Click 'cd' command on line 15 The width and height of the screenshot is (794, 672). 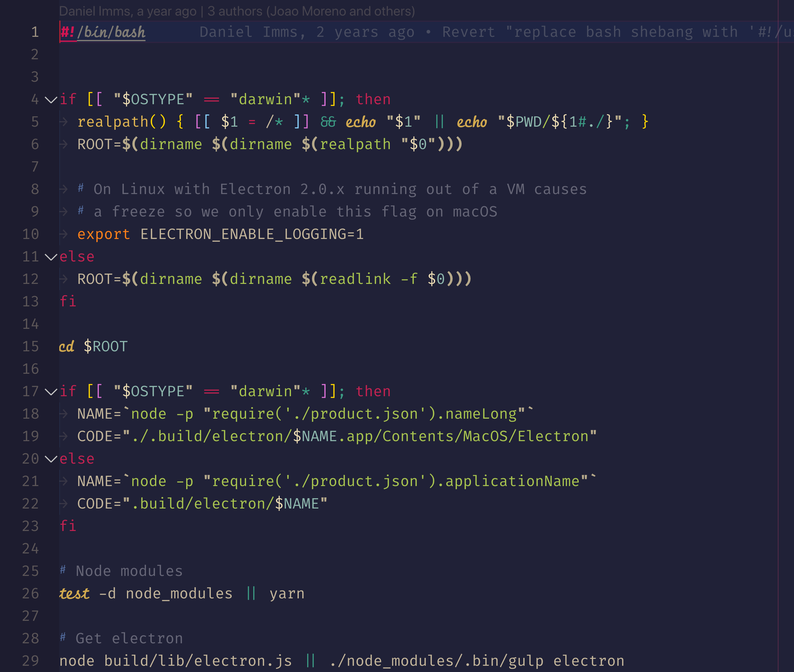pos(67,347)
